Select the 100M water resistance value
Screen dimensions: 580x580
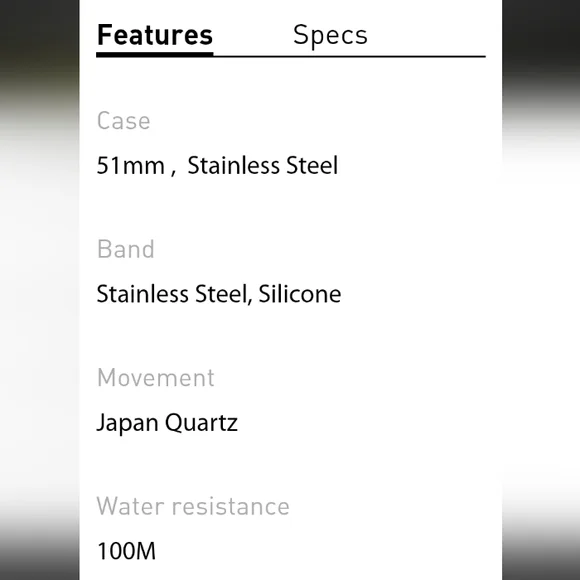click(x=126, y=551)
